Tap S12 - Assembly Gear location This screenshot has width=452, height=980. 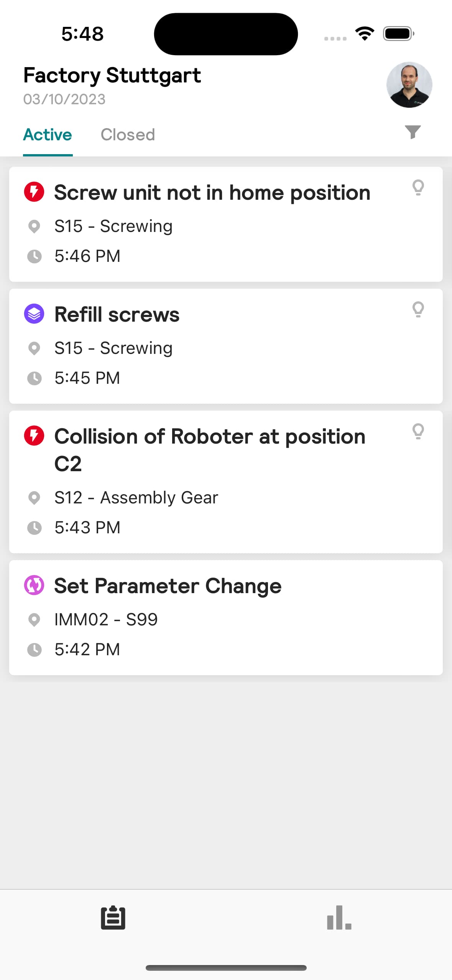coord(136,498)
